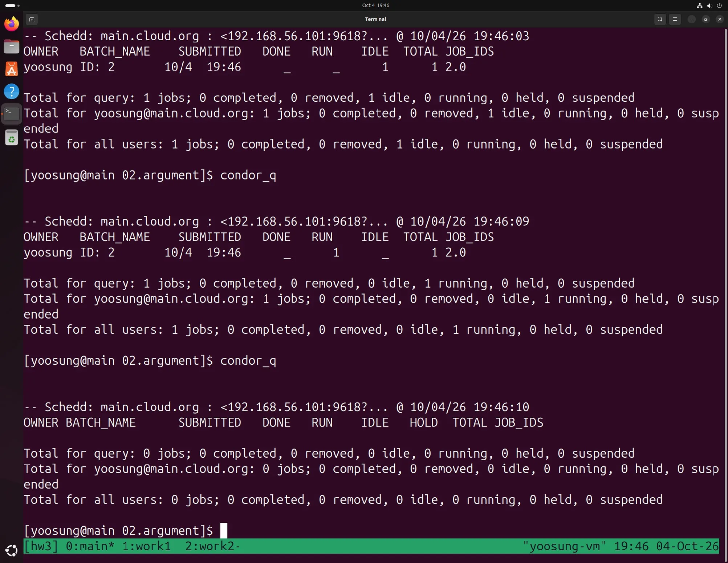Open the Trash in dock
728x563 pixels.
12,138
